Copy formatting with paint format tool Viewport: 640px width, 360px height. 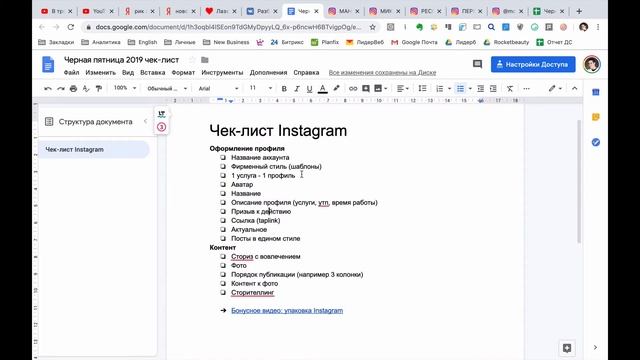(99, 89)
